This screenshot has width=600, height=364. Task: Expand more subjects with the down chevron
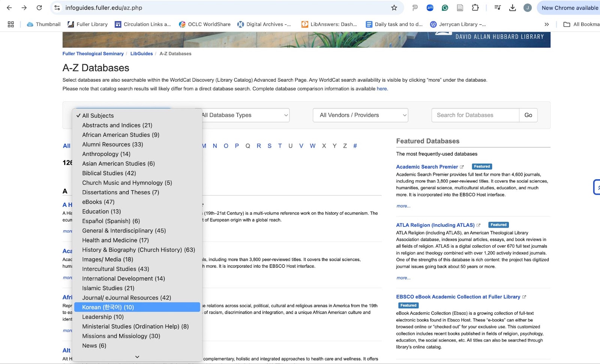point(137,357)
